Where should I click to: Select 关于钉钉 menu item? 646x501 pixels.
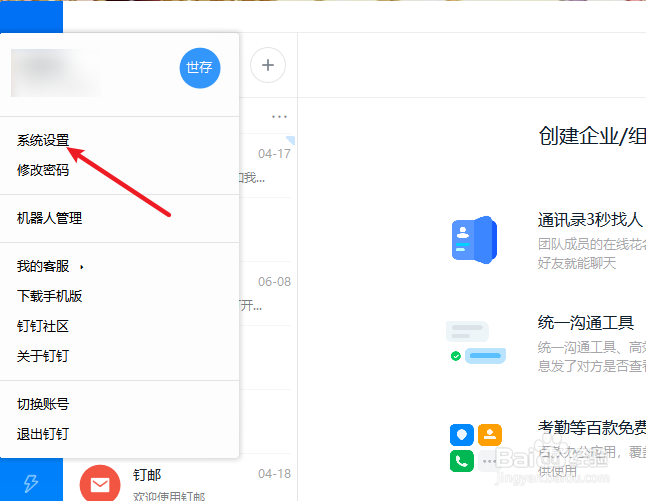[43, 356]
